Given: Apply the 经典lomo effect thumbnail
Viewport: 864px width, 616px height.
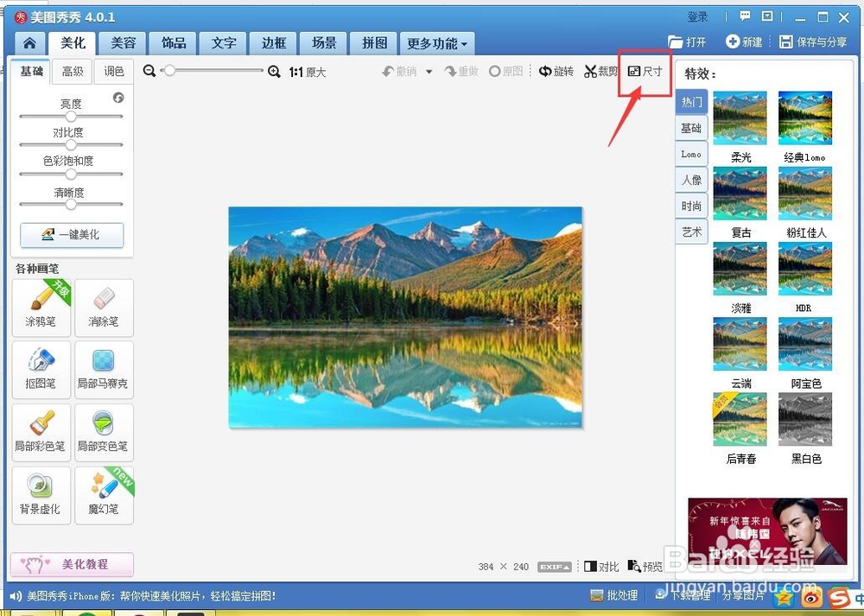Looking at the screenshot, I should (x=805, y=117).
